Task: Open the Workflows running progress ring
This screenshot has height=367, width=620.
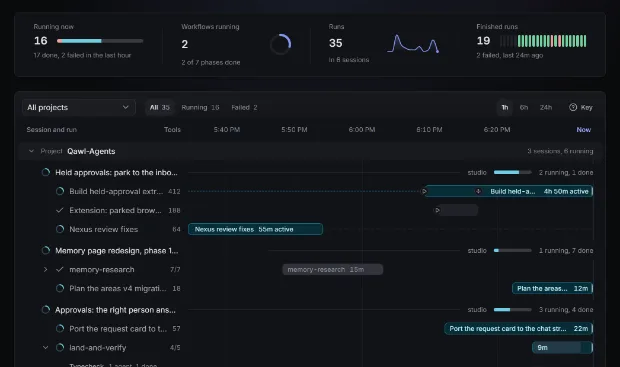Action: coord(281,44)
